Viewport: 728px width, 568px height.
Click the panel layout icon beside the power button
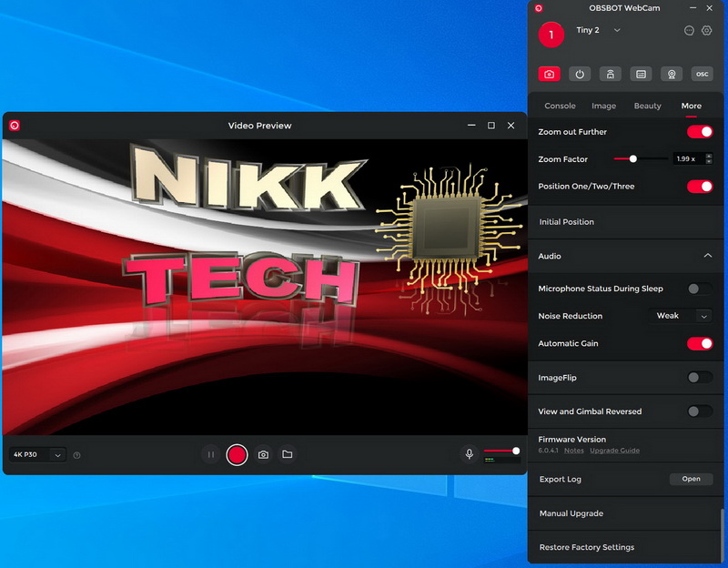[641, 75]
